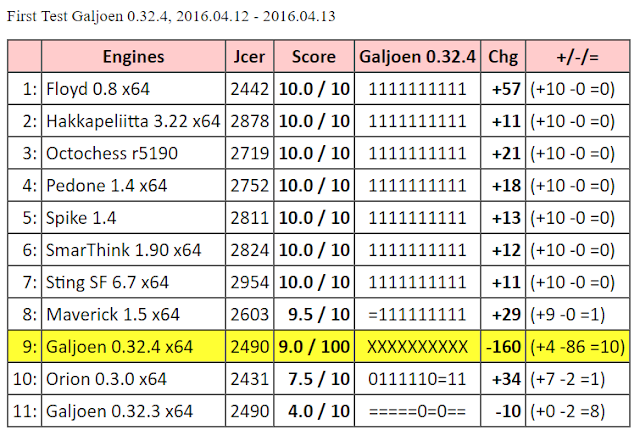The image size is (640, 436).
Task: Click rank number 9: in yellow row
Action: coord(30,347)
